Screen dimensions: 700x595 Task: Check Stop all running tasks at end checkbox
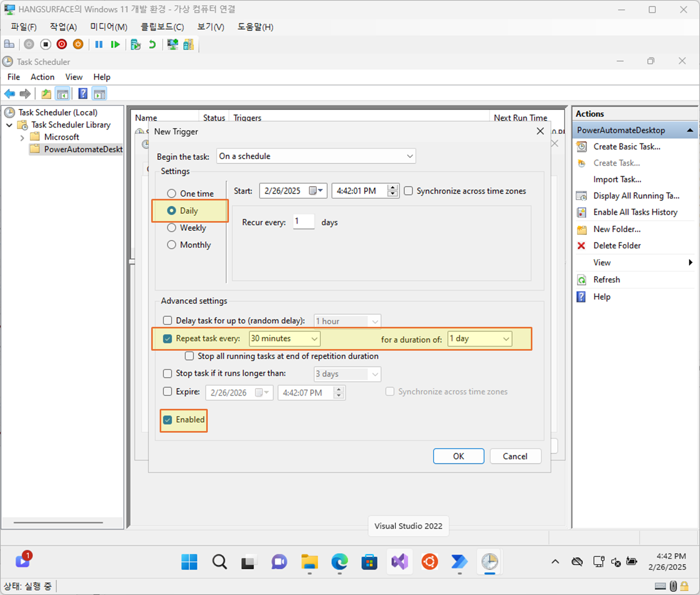tap(189, 356)
